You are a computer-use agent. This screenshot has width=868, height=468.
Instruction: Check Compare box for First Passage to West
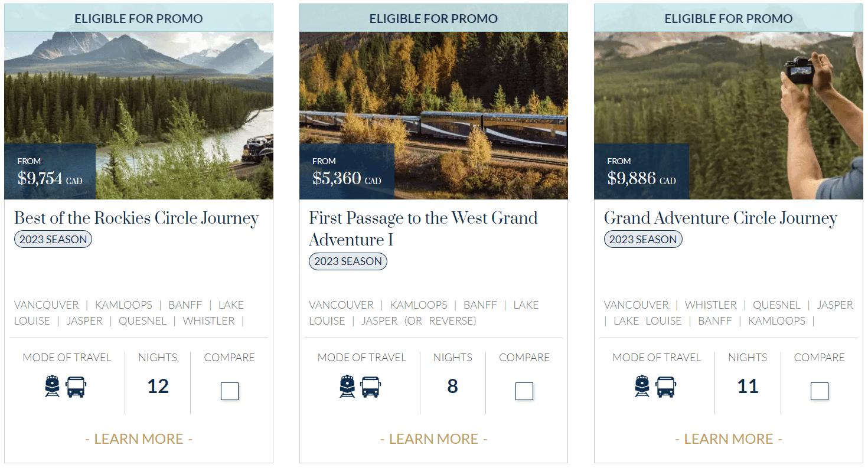524,391
